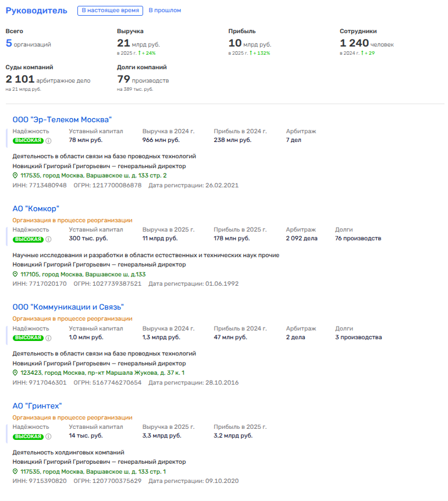Viewport: 448px width, 501px height.
Task: Click info icon beside Эр-Телеком Москва reliability badge
Action: 49,141
